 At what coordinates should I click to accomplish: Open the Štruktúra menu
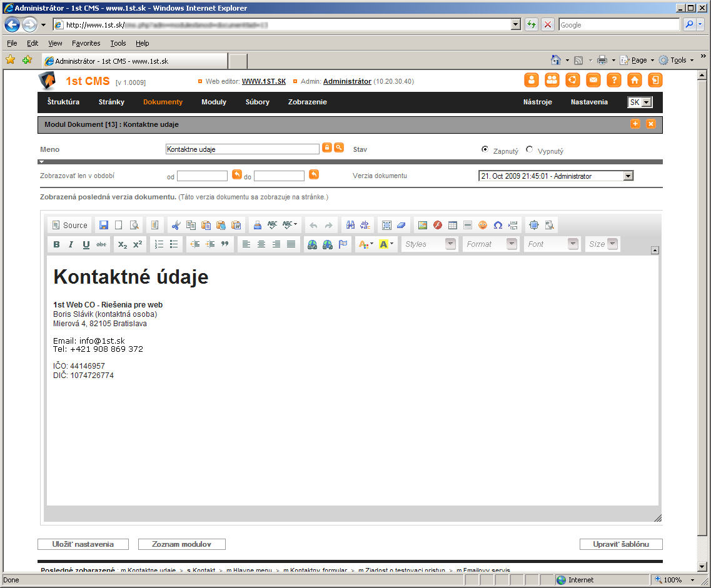(64, 102)
